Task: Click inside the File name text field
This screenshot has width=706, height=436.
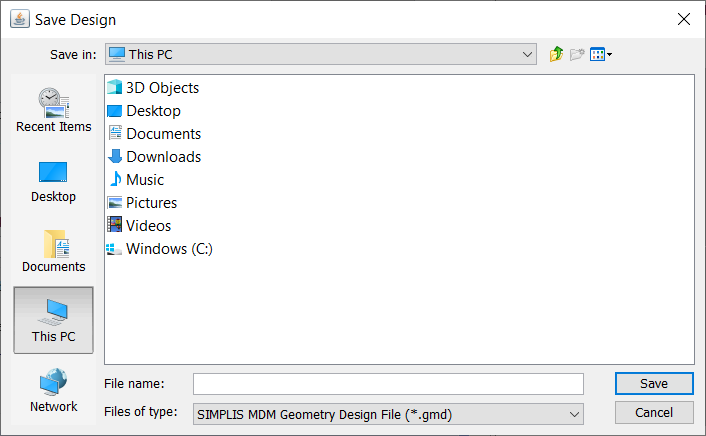Action: click(x=388, y=384)
